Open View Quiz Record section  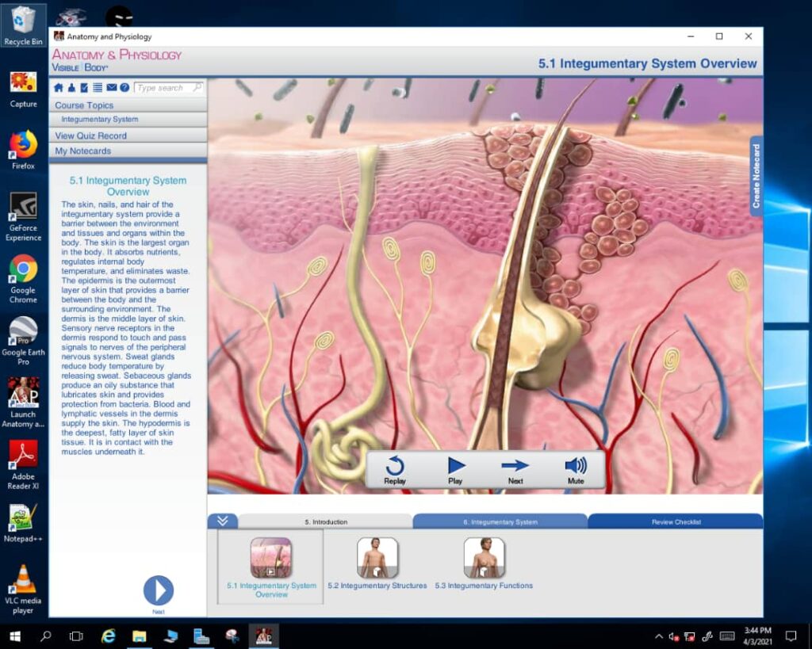[x=128, y=136]
